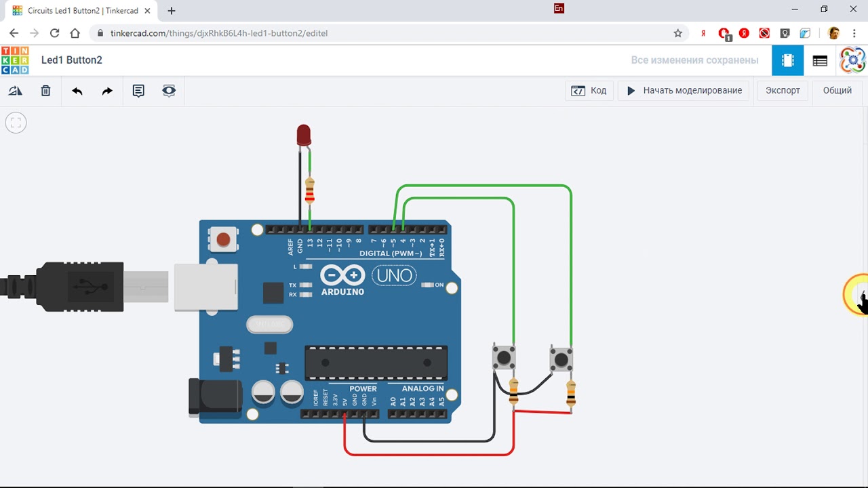Open the code editor with Код

(x=589, y=90)
